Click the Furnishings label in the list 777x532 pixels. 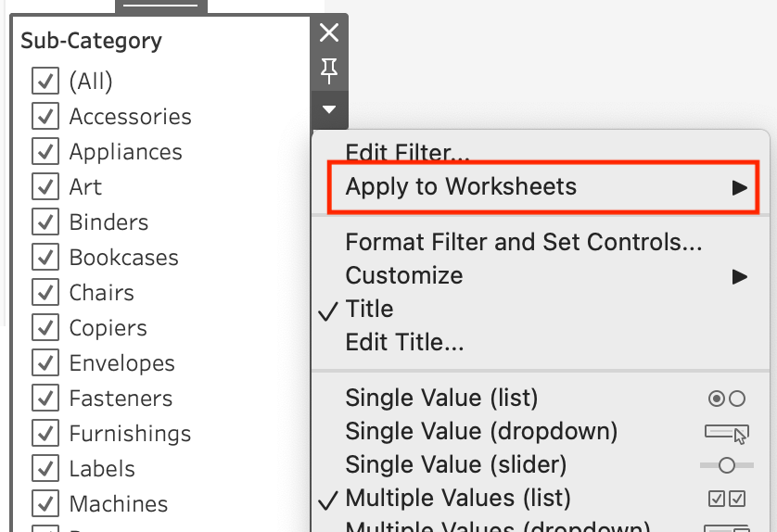130,434
